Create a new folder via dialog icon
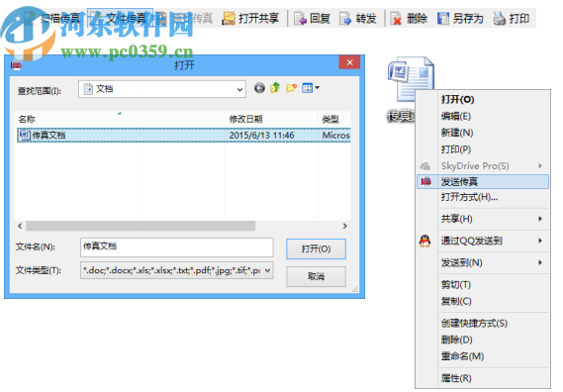Image resolution: width=563 pixels, height=392 pixels. coord(291,88)
